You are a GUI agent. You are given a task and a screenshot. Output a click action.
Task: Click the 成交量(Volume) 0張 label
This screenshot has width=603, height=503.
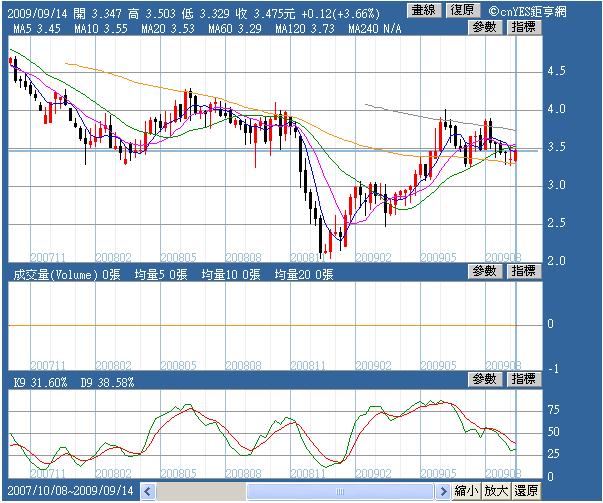67,275
